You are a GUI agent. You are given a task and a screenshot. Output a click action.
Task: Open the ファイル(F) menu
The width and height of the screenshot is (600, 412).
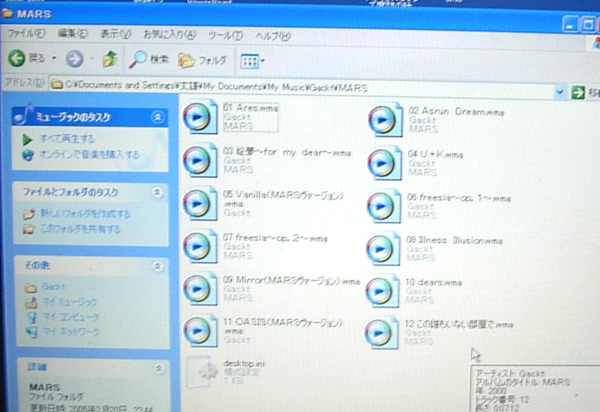click(x=26, y=33)
